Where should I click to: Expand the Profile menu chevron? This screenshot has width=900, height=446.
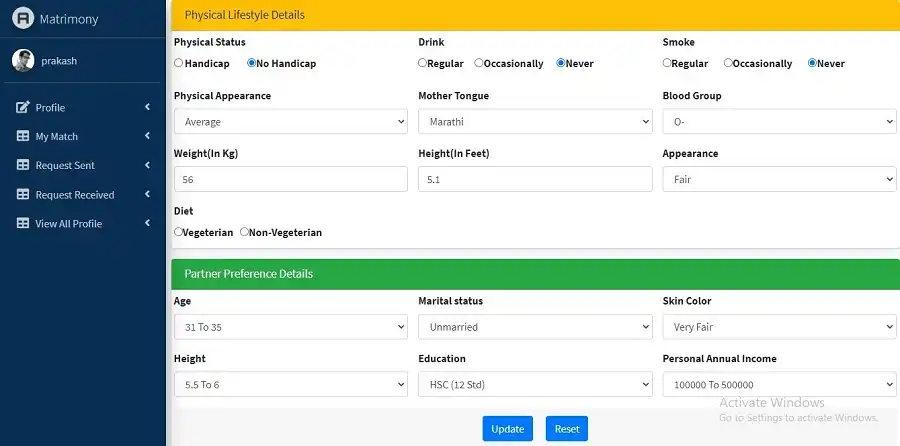pyautogui.click(x=147, y=108)
